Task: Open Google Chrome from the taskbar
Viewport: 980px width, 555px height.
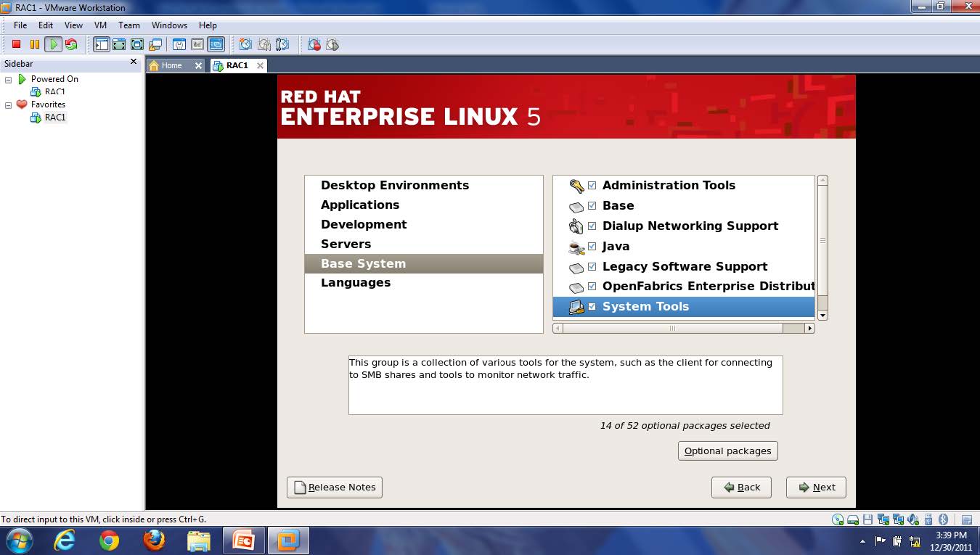Action: pos(110,541)
